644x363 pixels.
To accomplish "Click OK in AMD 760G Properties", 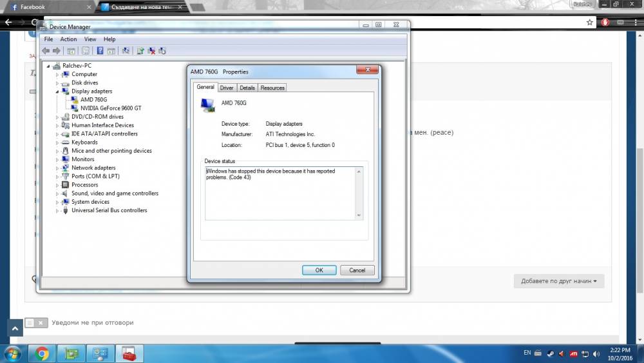I will tap(319, 270).
